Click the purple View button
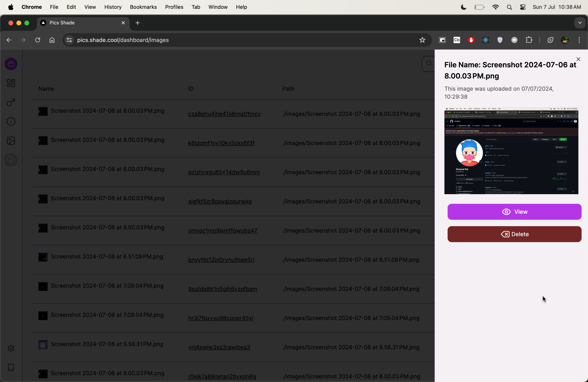588x382 pixels. pos(514,212)
